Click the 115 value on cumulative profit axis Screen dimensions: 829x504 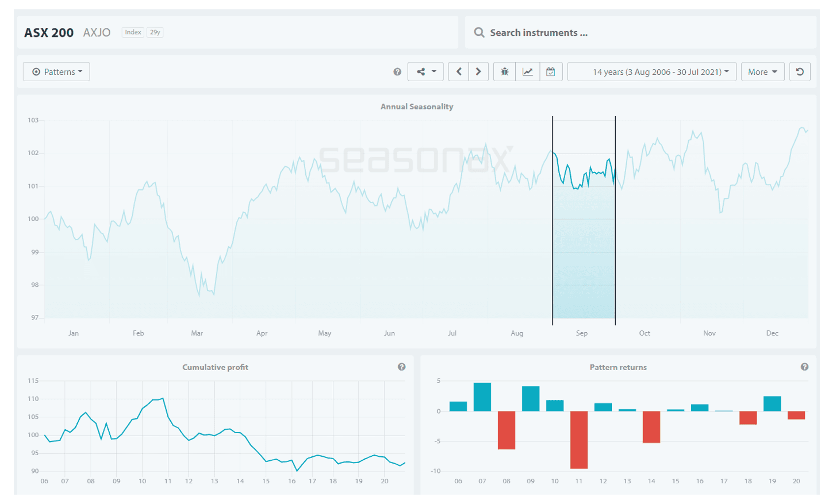(33, 380)
